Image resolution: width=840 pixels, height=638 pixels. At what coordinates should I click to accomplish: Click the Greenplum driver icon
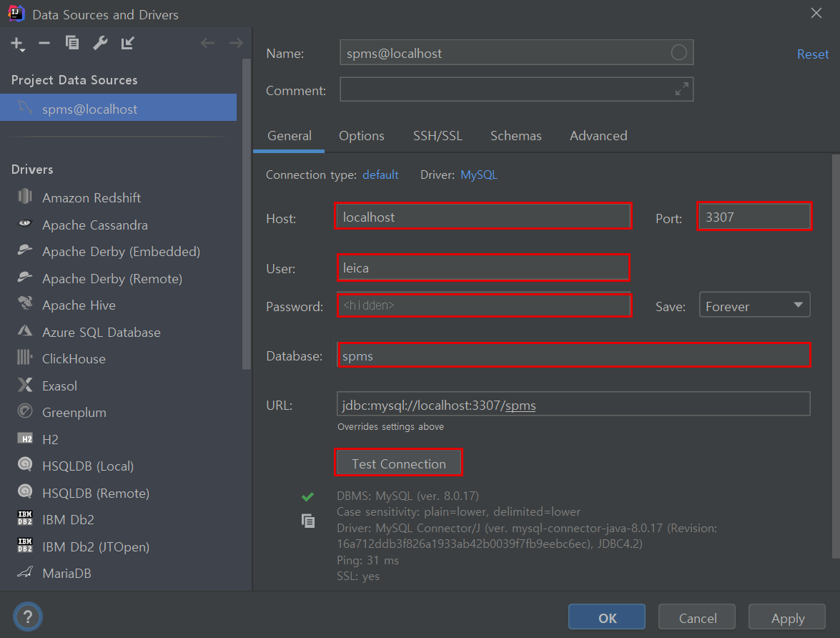24,411
